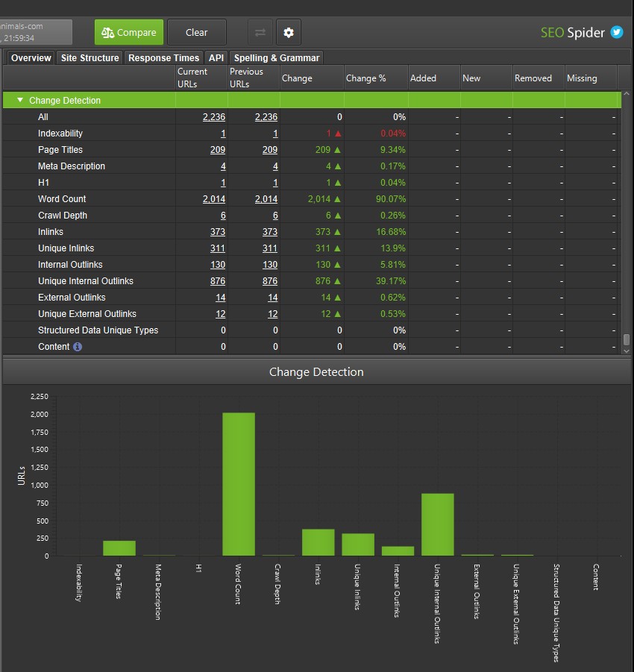Open the 2,236 Current URLs link for All
The image size is (634, 672).
[215, 116]
